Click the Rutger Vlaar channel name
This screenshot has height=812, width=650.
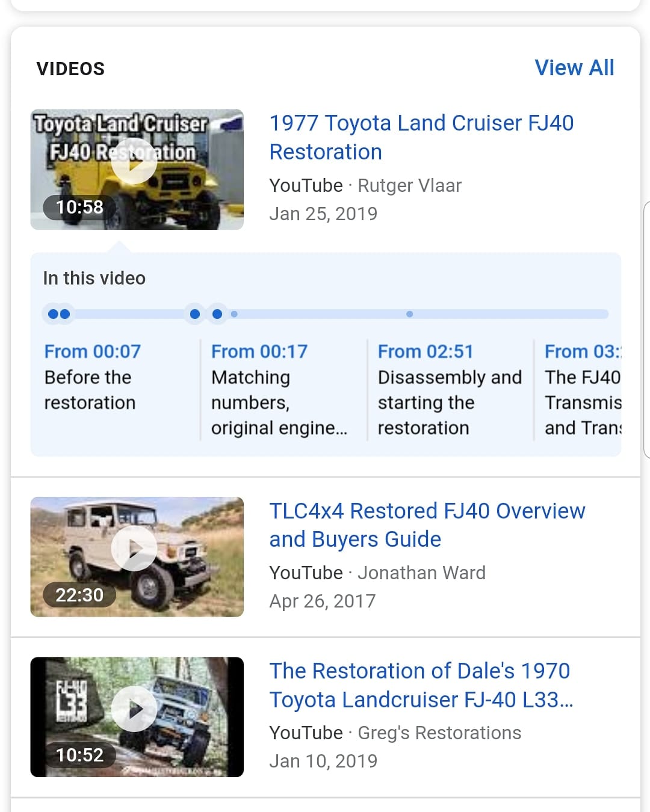click(409, 186)
